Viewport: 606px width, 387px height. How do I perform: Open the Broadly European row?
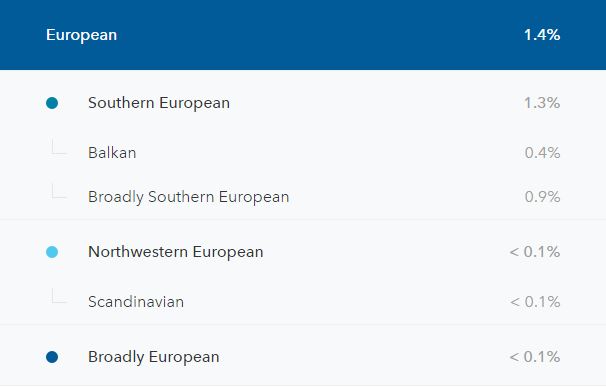303,357
